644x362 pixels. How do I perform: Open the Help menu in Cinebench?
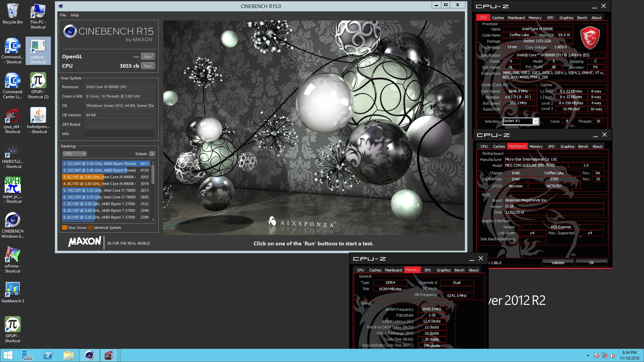(75, 15)
